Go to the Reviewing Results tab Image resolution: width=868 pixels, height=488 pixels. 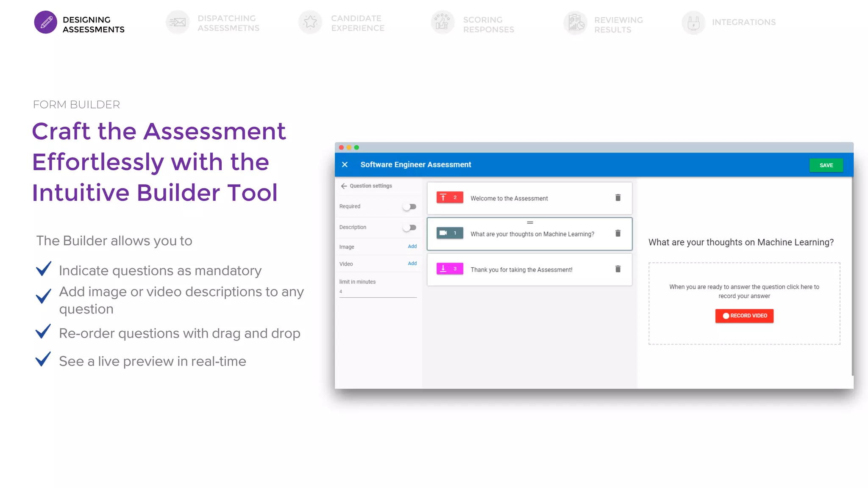(604, 23)
